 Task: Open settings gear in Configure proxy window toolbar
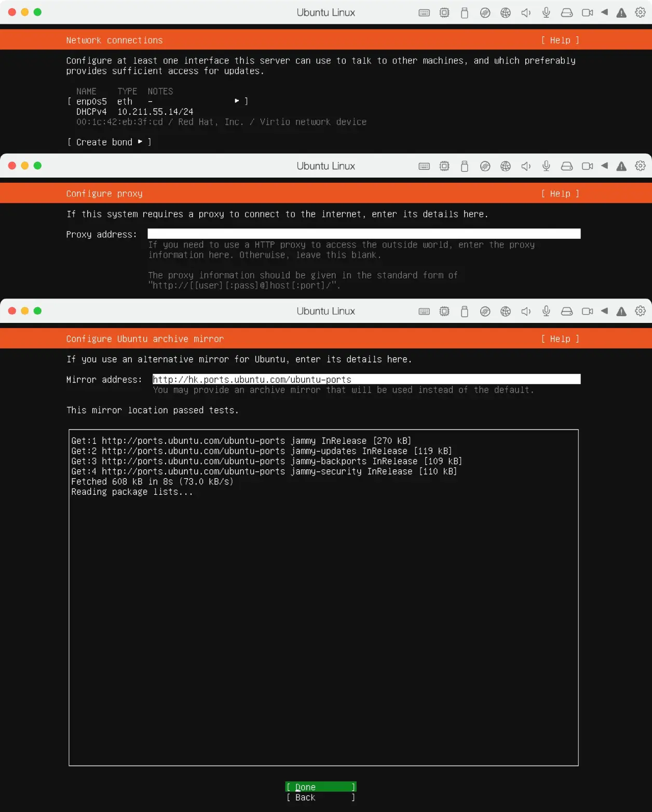coord(641,166)
